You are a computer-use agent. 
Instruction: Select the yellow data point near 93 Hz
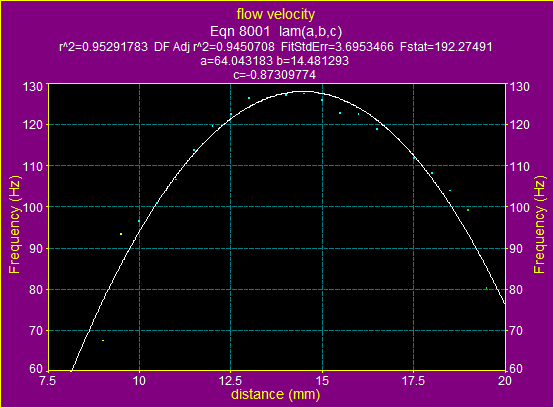click(121, 234)
